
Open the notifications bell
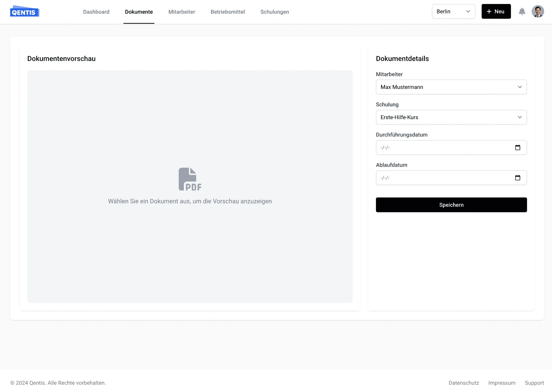tap(522, 12)
